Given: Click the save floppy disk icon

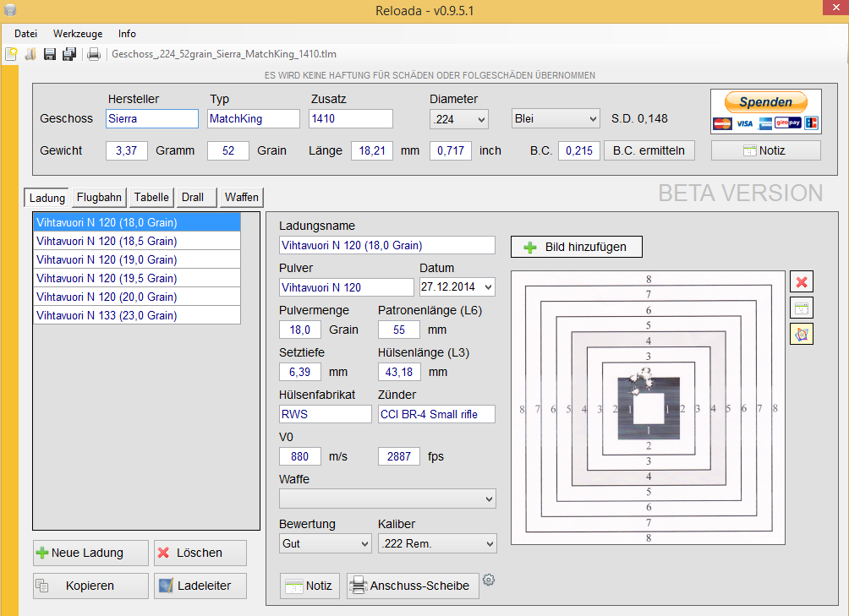Looking at the screenshot, I should click(x=50, y=54).
